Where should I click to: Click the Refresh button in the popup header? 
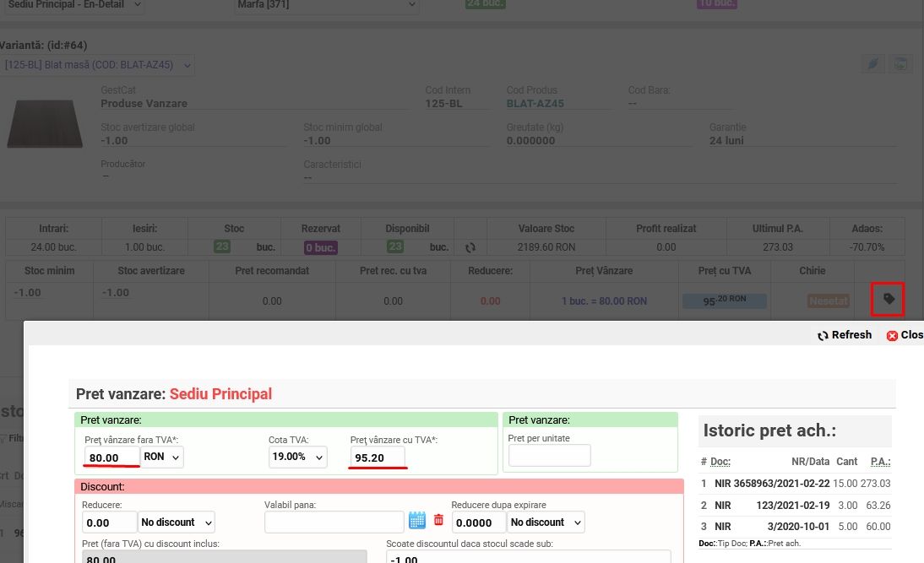pyautogui.click(x=844, y=335)
